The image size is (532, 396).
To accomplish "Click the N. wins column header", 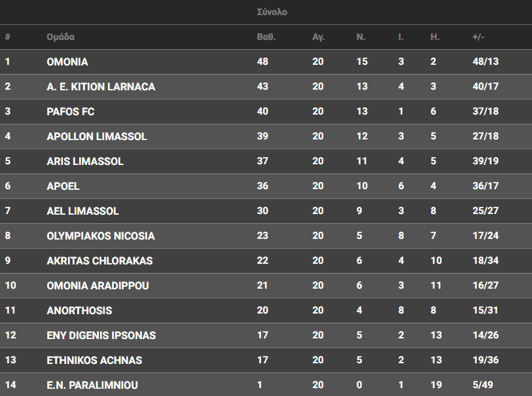I will tap(361, 37).
